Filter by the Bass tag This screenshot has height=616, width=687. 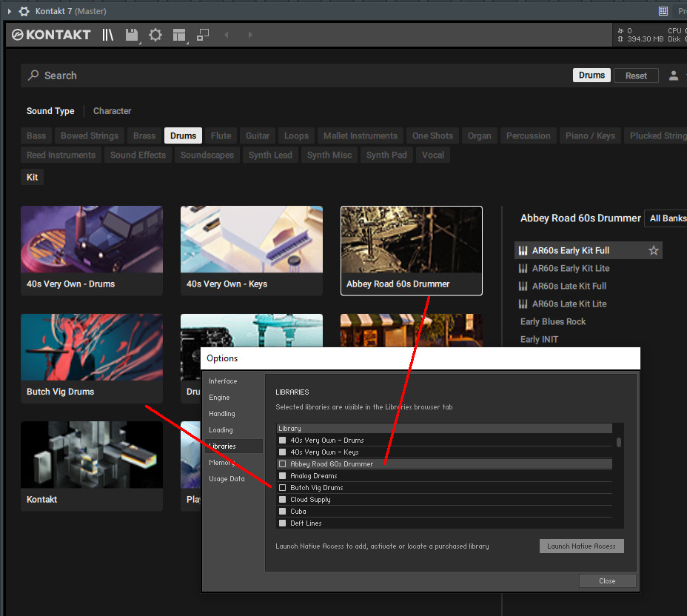tap(36, 135)
